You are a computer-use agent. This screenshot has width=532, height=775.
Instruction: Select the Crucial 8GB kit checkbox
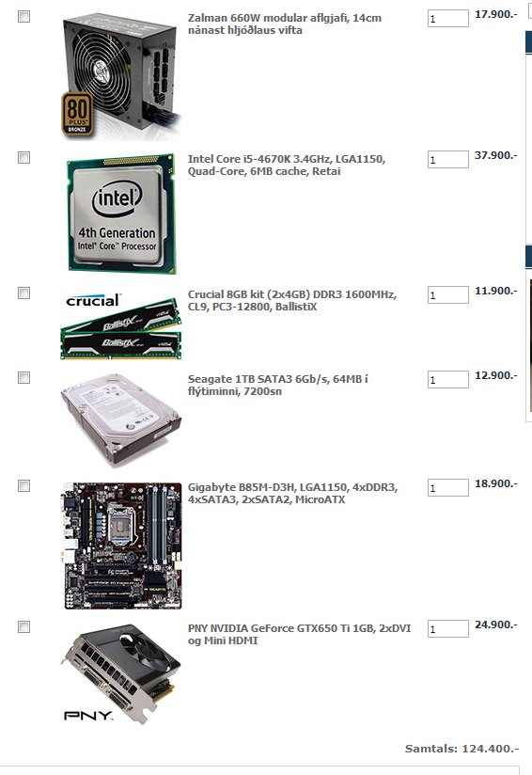coord(23,293)
